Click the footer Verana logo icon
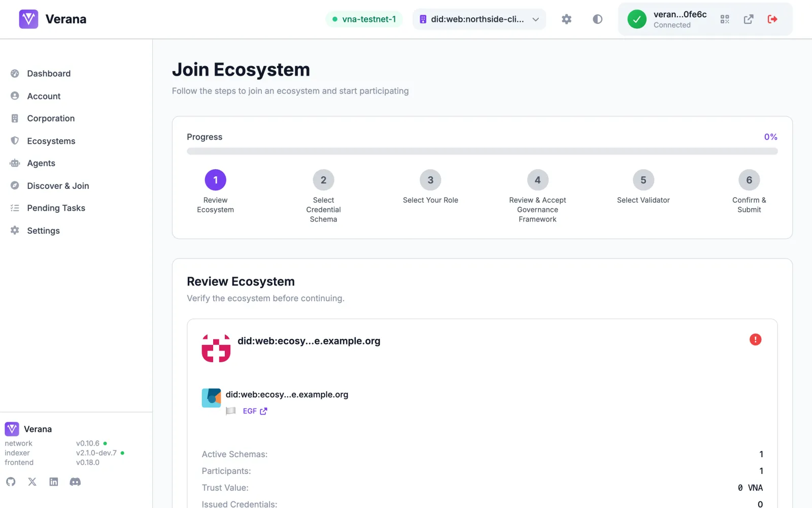This screenshot has height=508, width=812. pos(12,429)
